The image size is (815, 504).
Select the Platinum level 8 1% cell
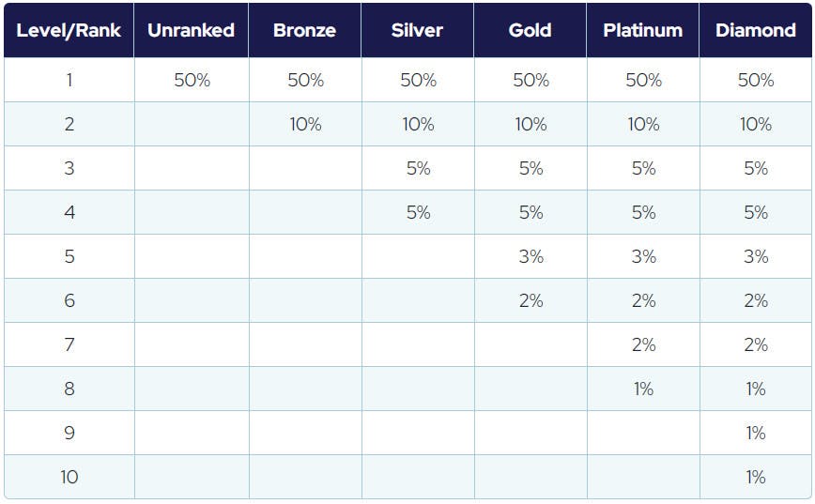click(x=643, y=389)
